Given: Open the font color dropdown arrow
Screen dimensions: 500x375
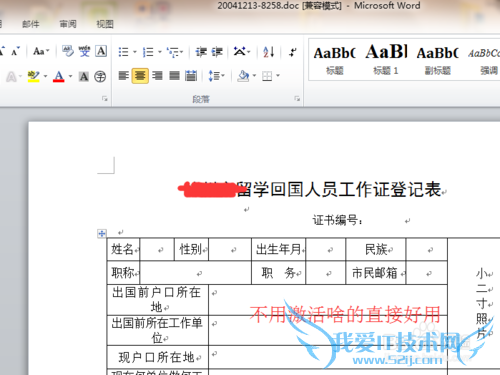Looking at the screenshot, I should point(70,77).
